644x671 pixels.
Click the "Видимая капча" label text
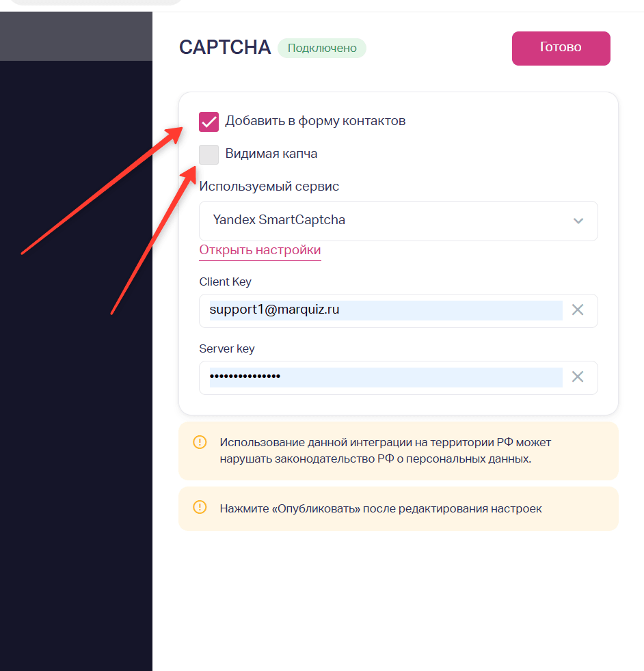pos(271,154)
